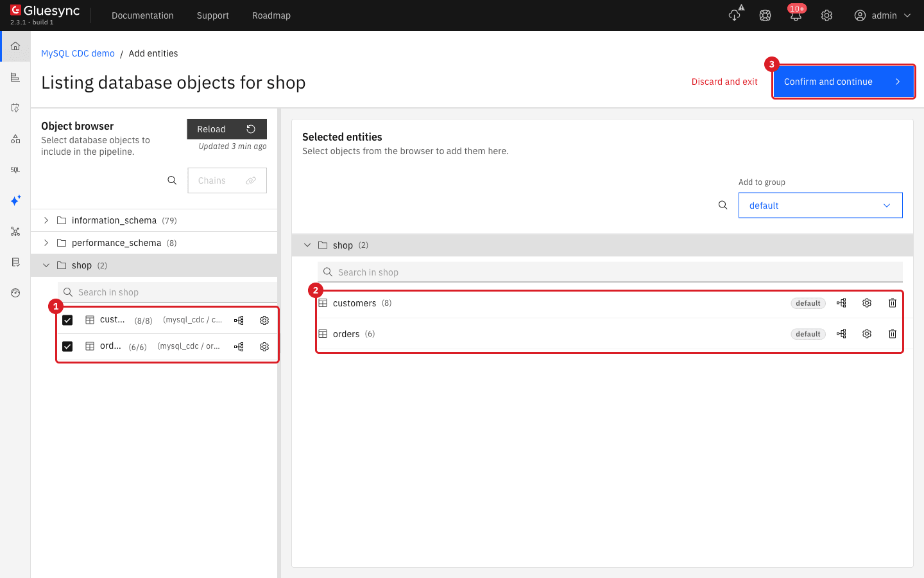
Task: Click the Object browser search magnifier icon
Action: [172, 180]
